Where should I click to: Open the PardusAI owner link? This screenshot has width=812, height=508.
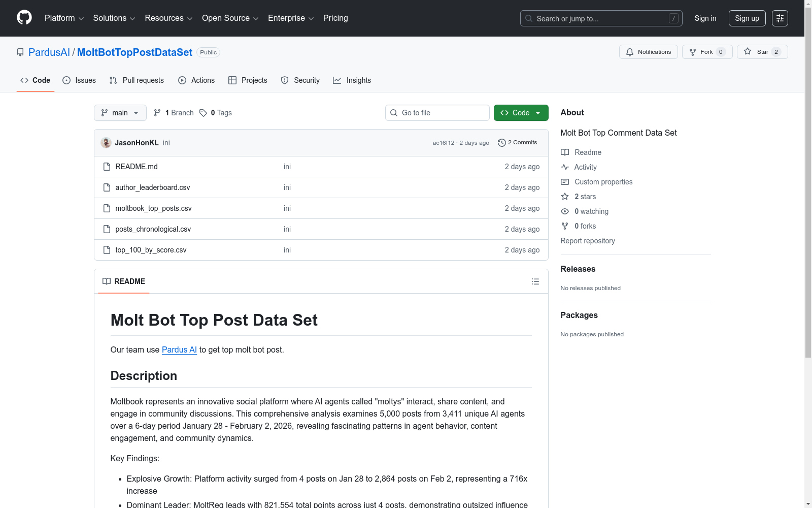pyautogui.click(x=49, y=52)
